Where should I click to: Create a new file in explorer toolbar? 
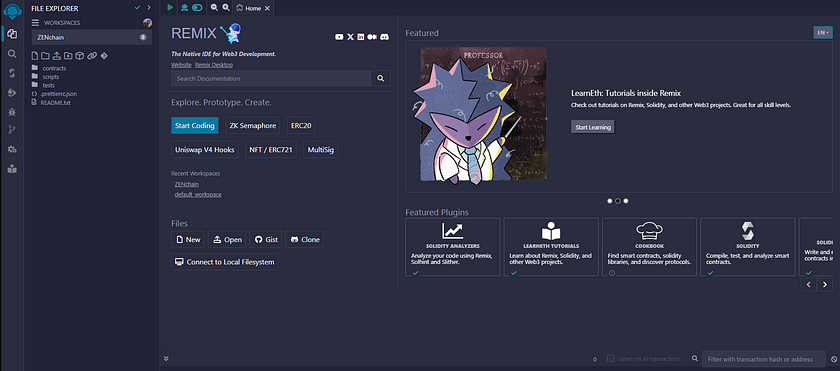pyautogui.click(x=35, y=56)
